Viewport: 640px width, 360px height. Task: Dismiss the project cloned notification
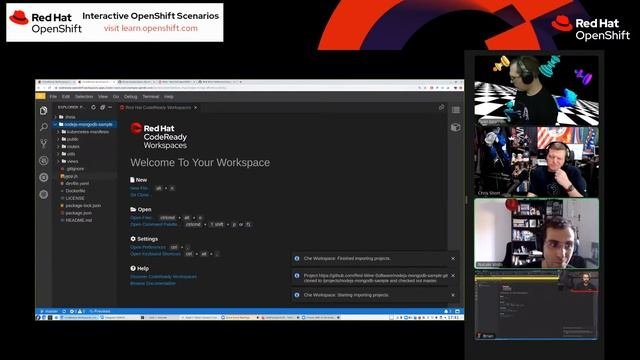click(453, 276)
